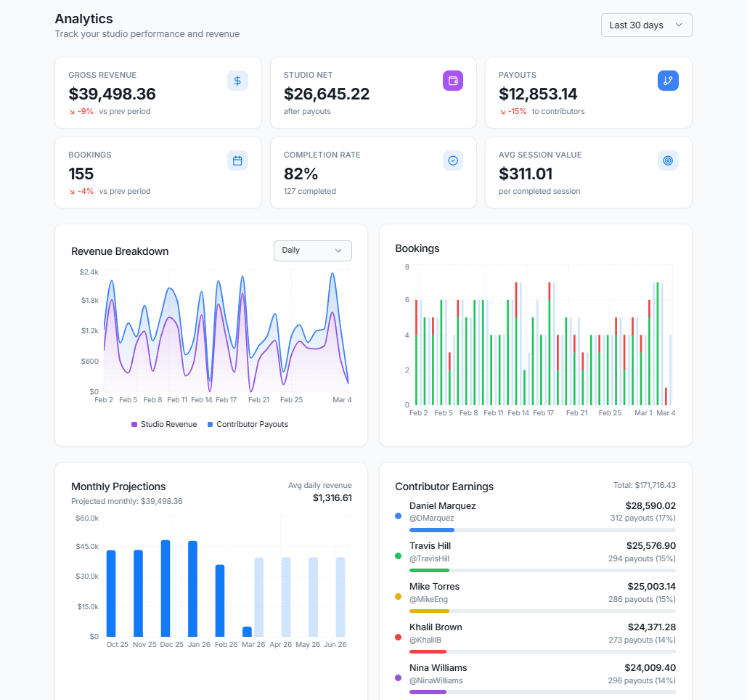Click the Khalil Brown name
Screen dimensions: 747x700
[436, 627]
